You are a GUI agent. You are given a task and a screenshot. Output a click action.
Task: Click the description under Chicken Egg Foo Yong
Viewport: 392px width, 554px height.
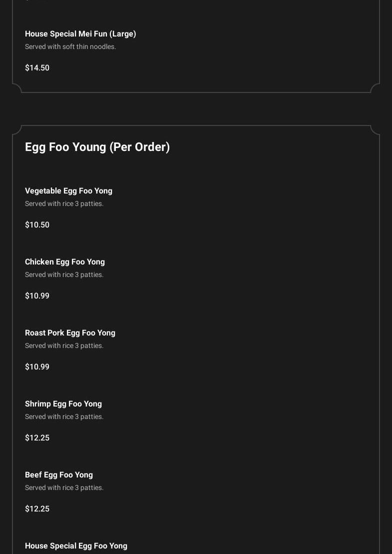coord(64,274)
